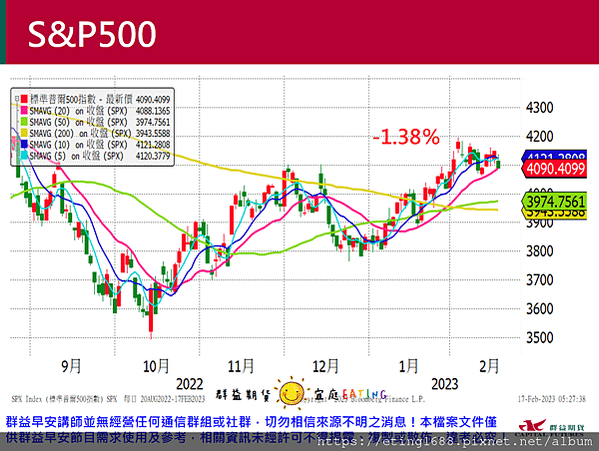Select the SMAVG (5) on 收盤 (SPX) label
Screen dimensions: 599x451
click(76, 156)
